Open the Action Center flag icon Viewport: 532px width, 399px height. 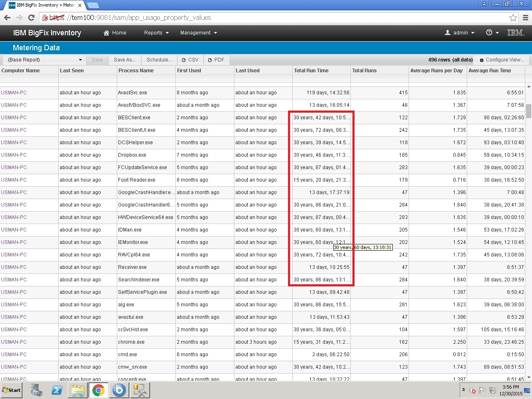(483, 390)
